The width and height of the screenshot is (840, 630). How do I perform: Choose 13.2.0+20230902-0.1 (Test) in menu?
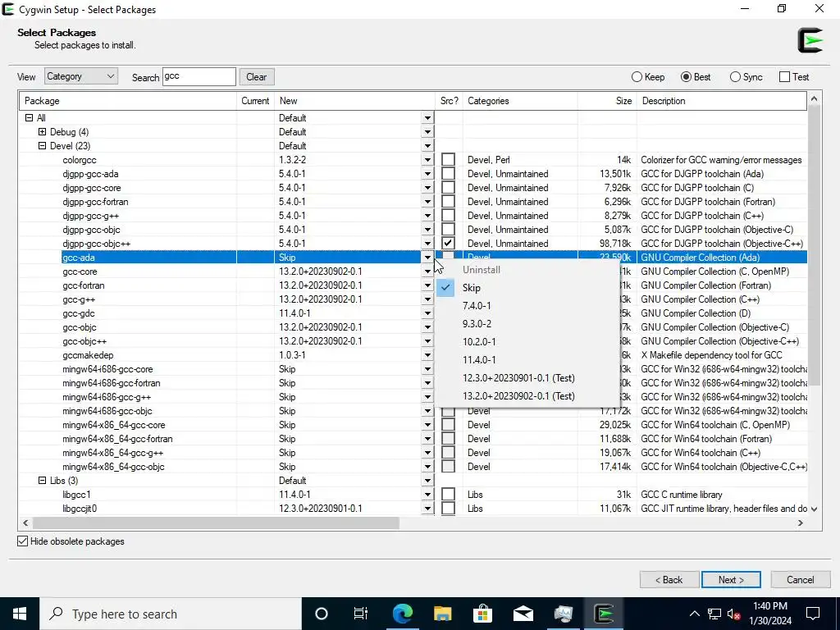tap(527, 396)
